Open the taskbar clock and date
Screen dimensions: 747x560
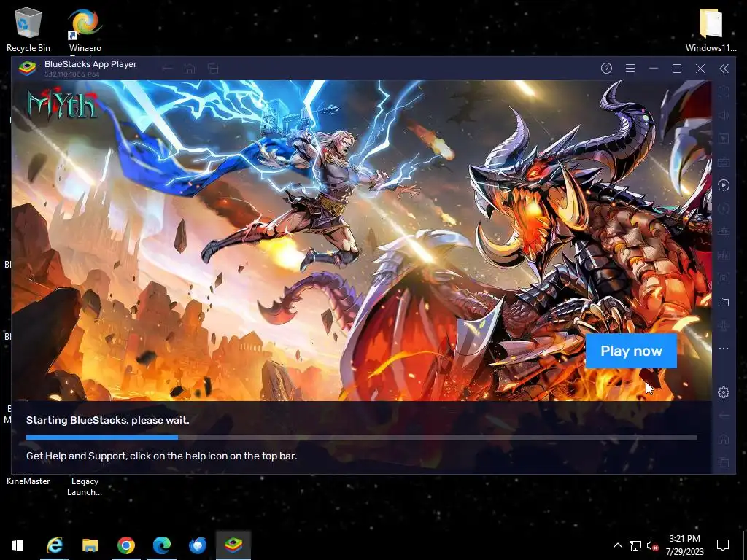(x=684, y=545)
